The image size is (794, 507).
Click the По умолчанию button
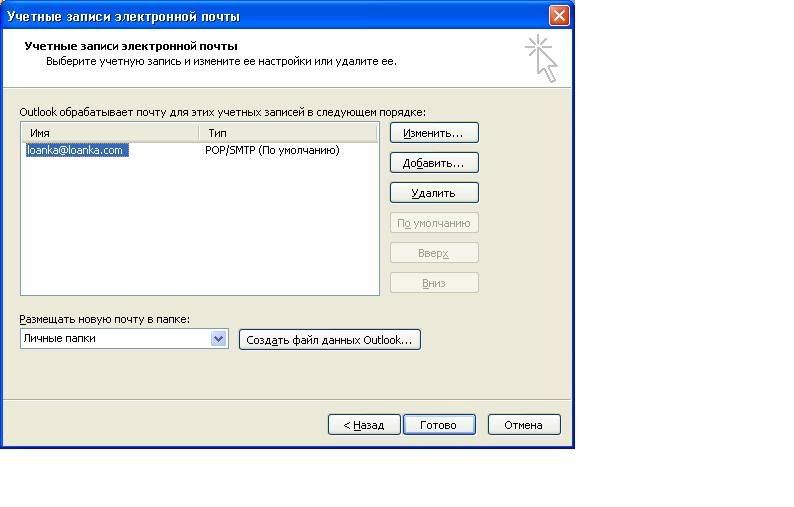coord(433,223)
